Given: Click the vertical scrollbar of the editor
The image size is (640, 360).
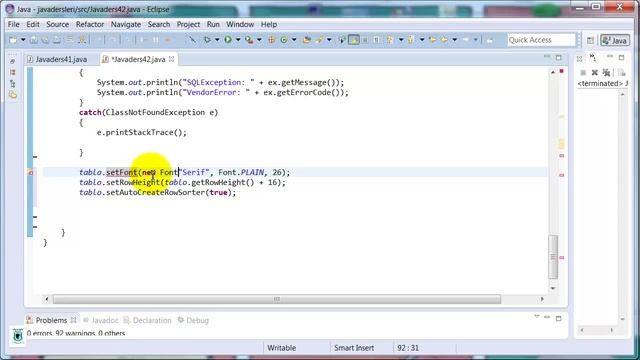Looking at the screenshot, I should pos(553,257).
